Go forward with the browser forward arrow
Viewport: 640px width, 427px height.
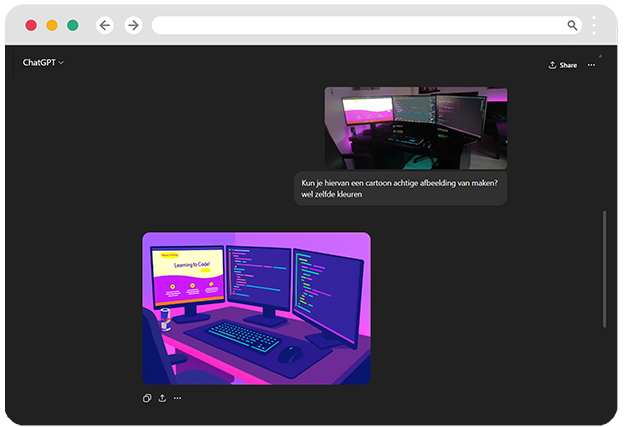[133, 25]
